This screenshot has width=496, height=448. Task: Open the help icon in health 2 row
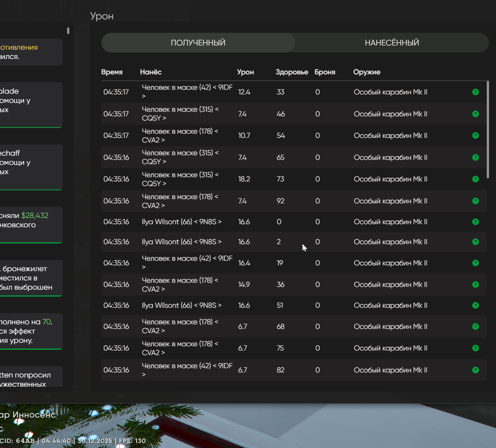pos(475,242)
